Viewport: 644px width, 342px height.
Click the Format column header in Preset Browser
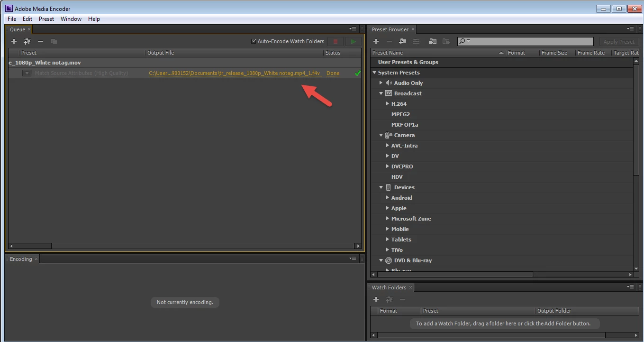point(522,53)
